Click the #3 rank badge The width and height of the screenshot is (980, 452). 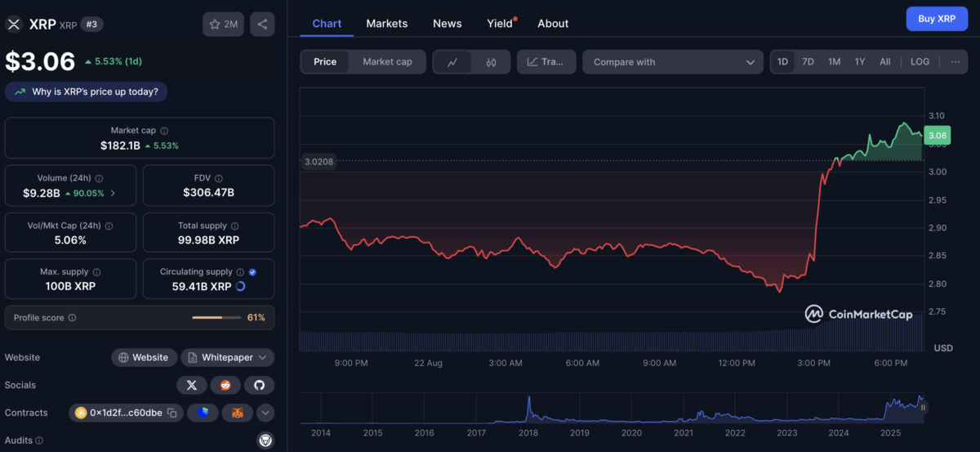point(91,25)
